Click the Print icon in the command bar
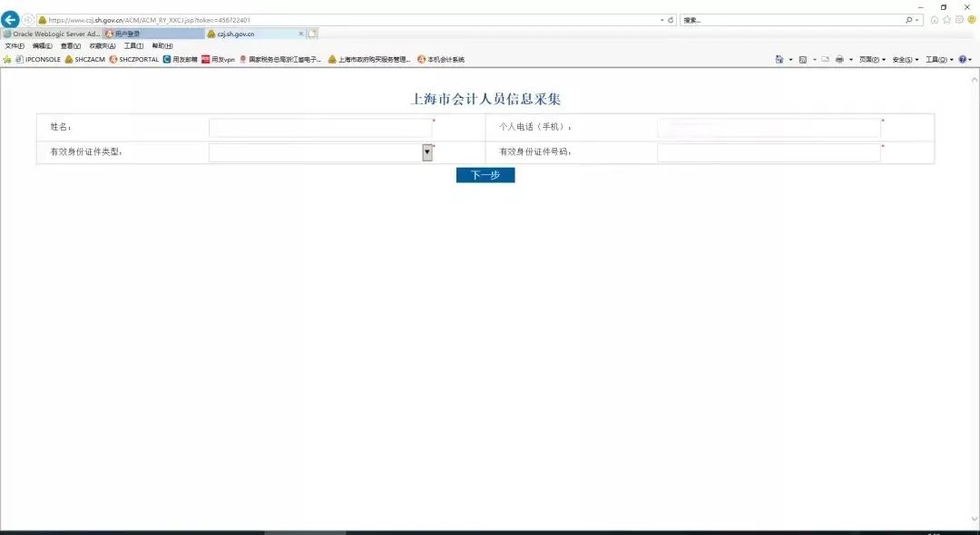This screenshot has height=535, width=980. pyautogui.click(x=839, y=59)
